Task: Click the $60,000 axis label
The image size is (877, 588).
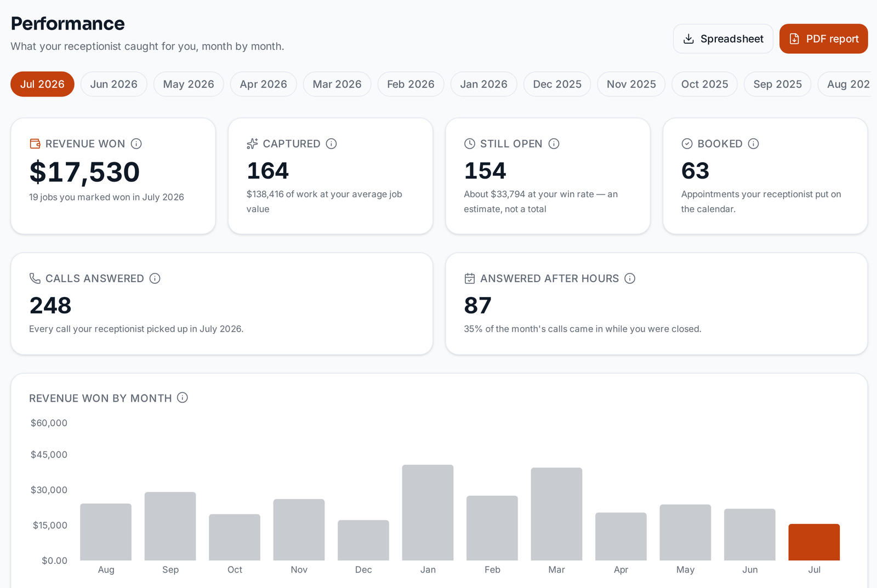Action: click(49, 423)
